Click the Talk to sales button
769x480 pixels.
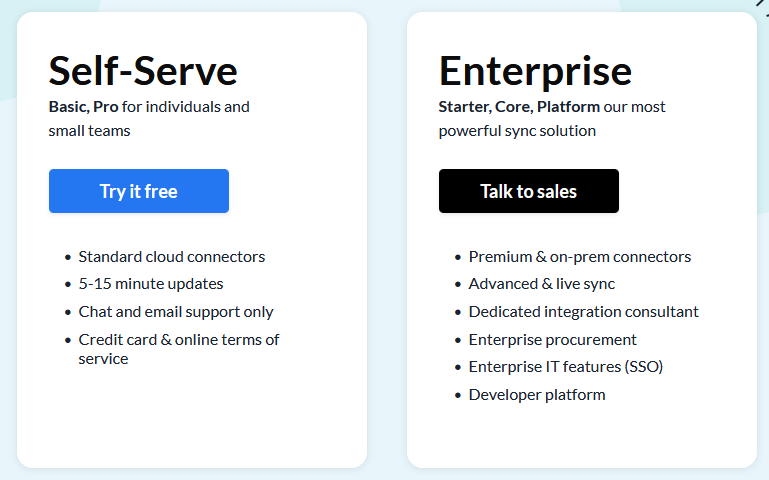tap(529, 191)
